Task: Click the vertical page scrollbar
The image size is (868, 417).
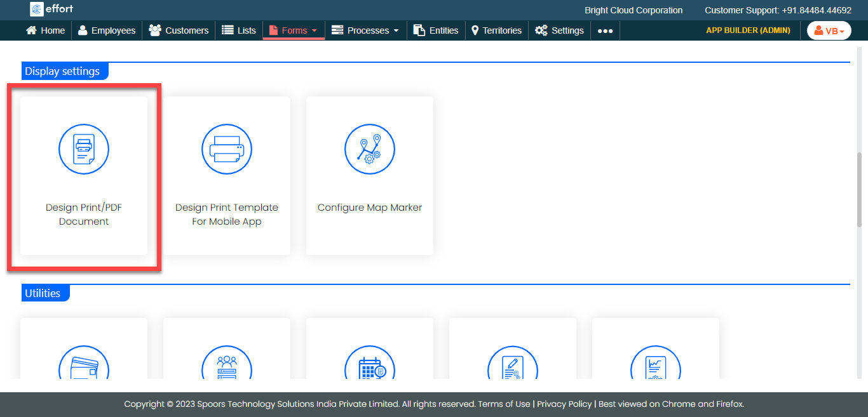Action: click(862, 190)
